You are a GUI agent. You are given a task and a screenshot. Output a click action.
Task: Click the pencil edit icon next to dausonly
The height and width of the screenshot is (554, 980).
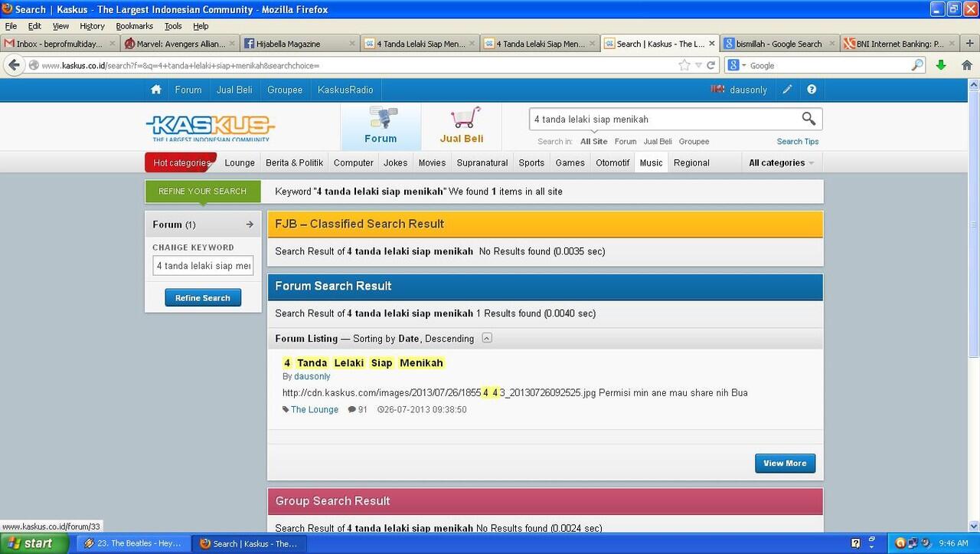787,90
